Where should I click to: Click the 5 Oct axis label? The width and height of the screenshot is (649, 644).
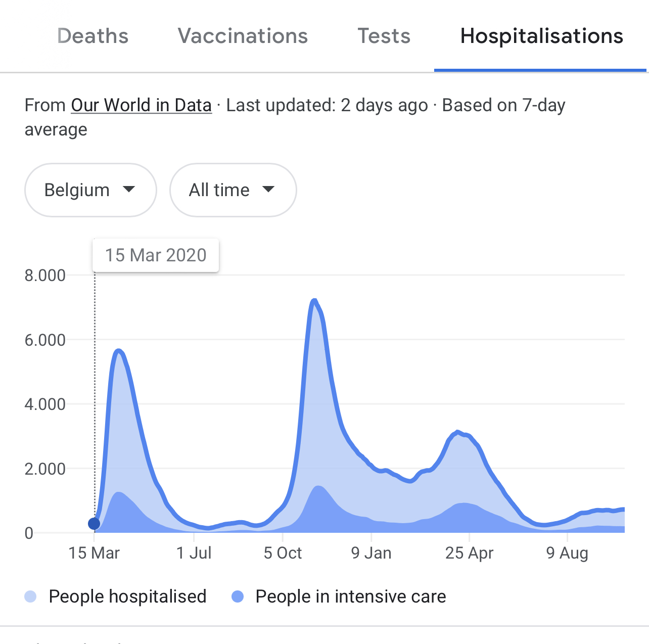[x=283, y=553]
